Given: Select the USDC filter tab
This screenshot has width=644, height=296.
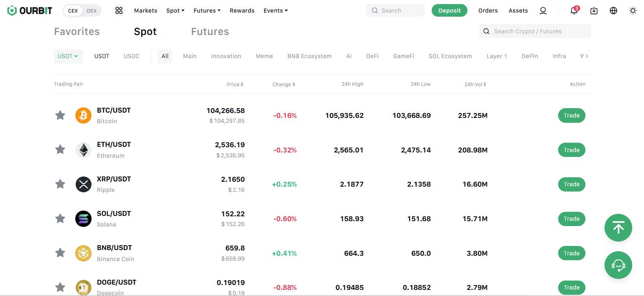Looking at the screenshot, I should point(131,56).
